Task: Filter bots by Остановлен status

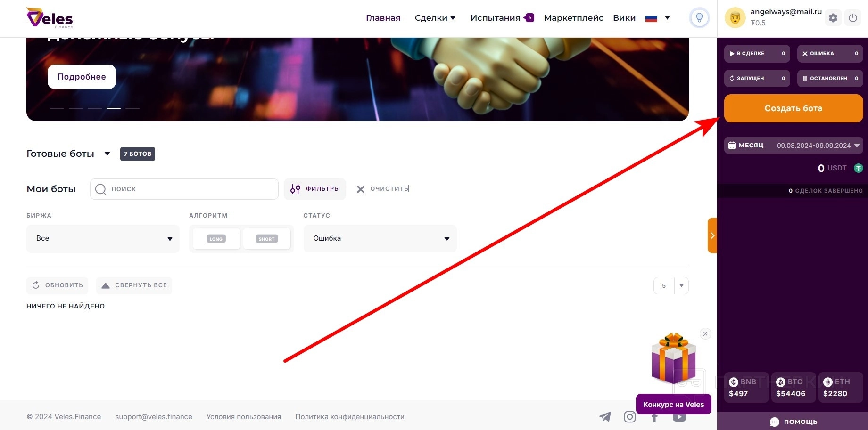Action: pos(830,78)
